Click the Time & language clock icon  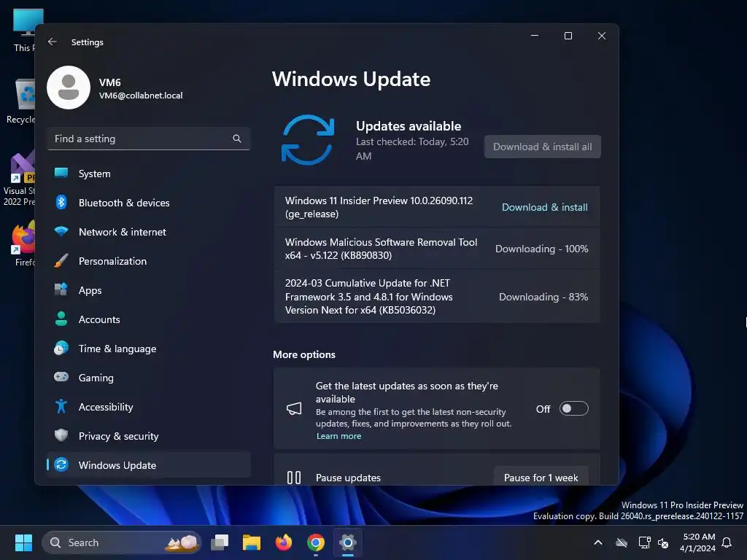tap(61, 348)
